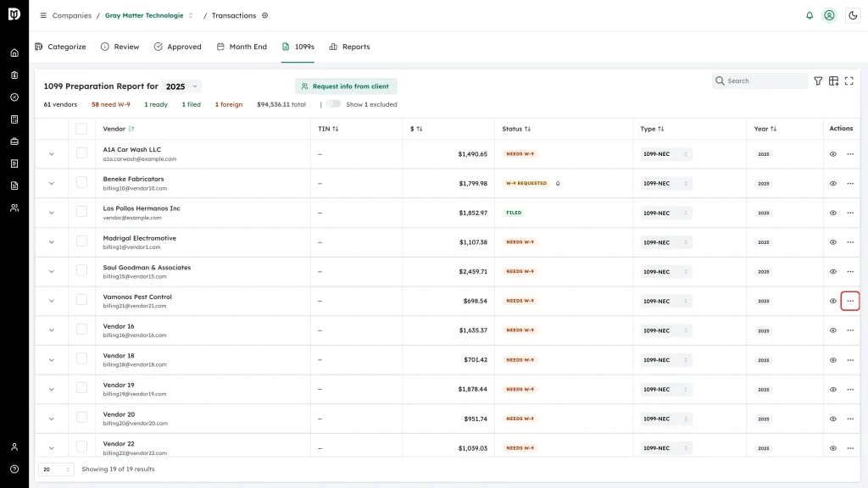Check the Saul Goodman & Associates checkbox
868x488 pixels.
click(81, 270)
